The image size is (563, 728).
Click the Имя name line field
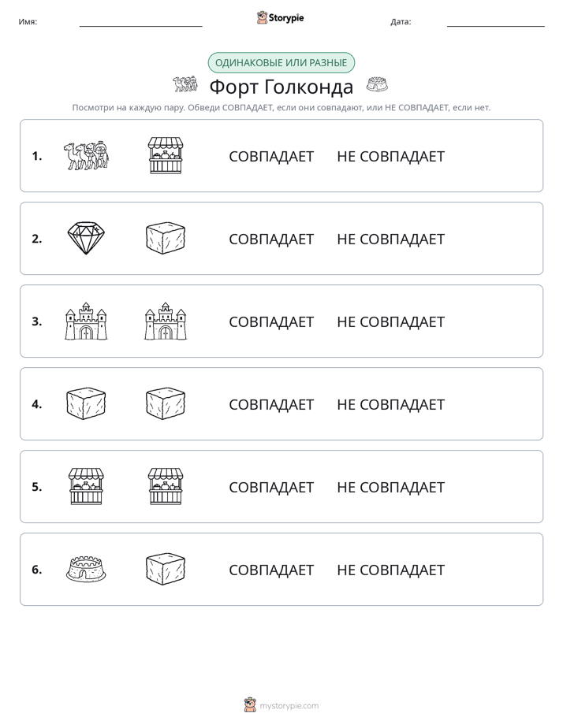[x=140, y=21]
